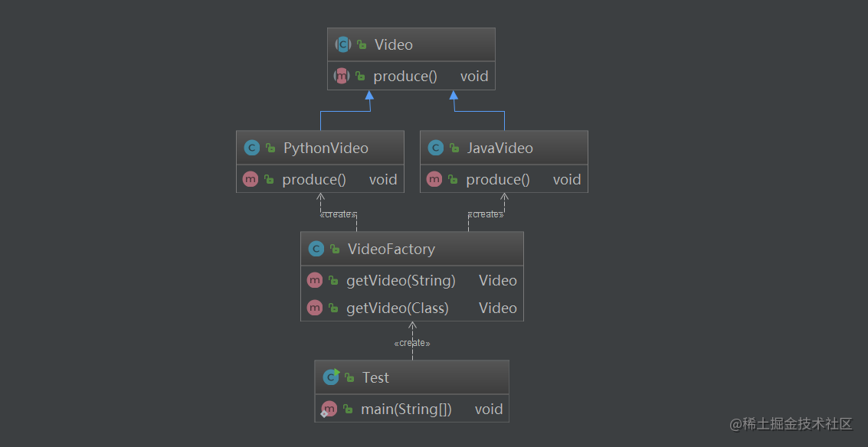This screenshot has width=868, height=447.
Task: Click the runnable class icon beside Test
Action: pyautogui.click(x=330, y=377)
